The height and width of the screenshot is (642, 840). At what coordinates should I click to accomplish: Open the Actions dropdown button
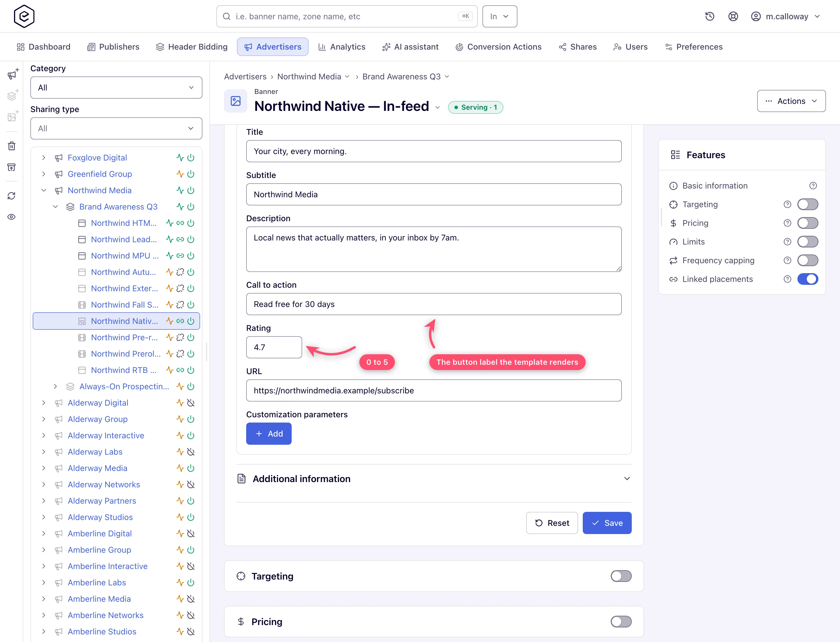click(x=791, y=101)
